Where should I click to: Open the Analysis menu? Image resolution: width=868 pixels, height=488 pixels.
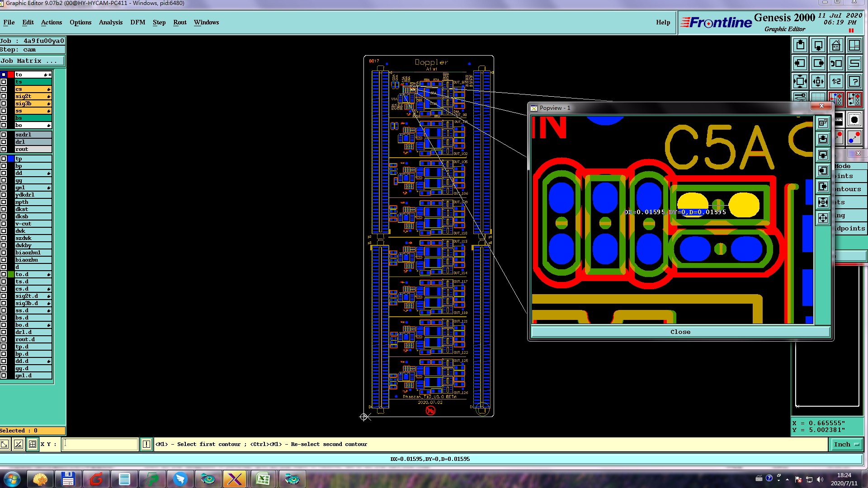point(110,22)
